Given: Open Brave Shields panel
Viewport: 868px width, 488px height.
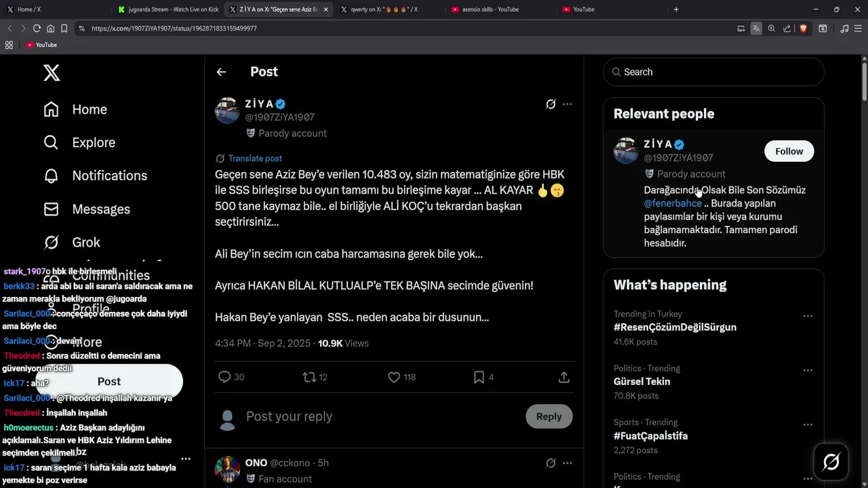Looking at the screenshot, I should coord(803,28).
